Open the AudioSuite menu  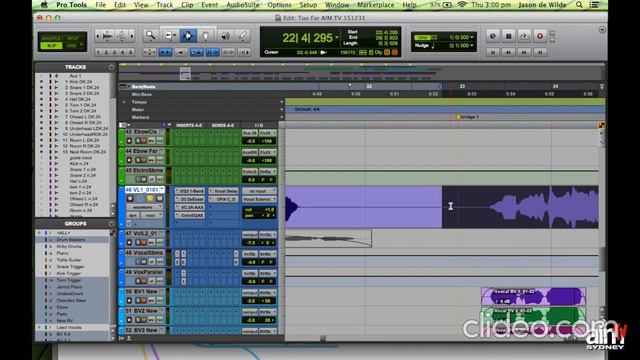[x=242, y=5]
